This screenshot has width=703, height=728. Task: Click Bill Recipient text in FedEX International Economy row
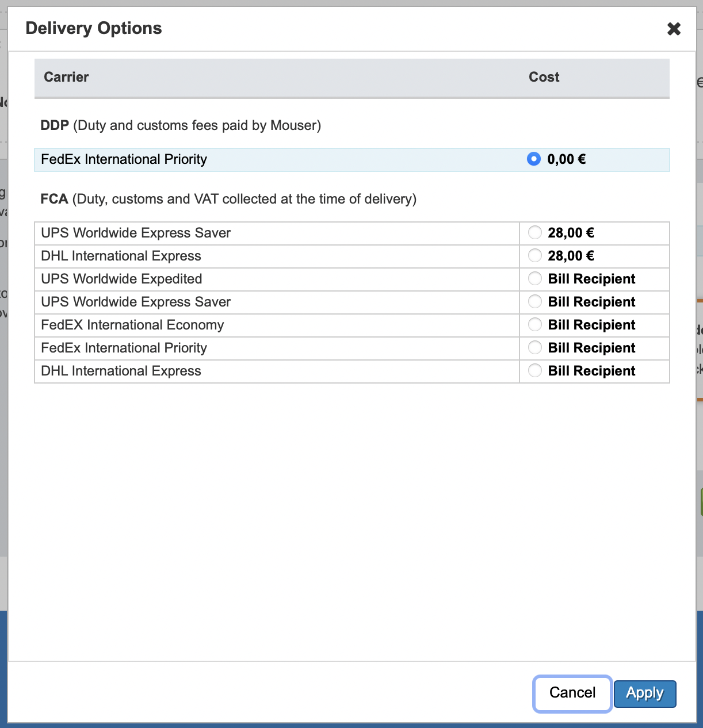[x=591, y=325]
